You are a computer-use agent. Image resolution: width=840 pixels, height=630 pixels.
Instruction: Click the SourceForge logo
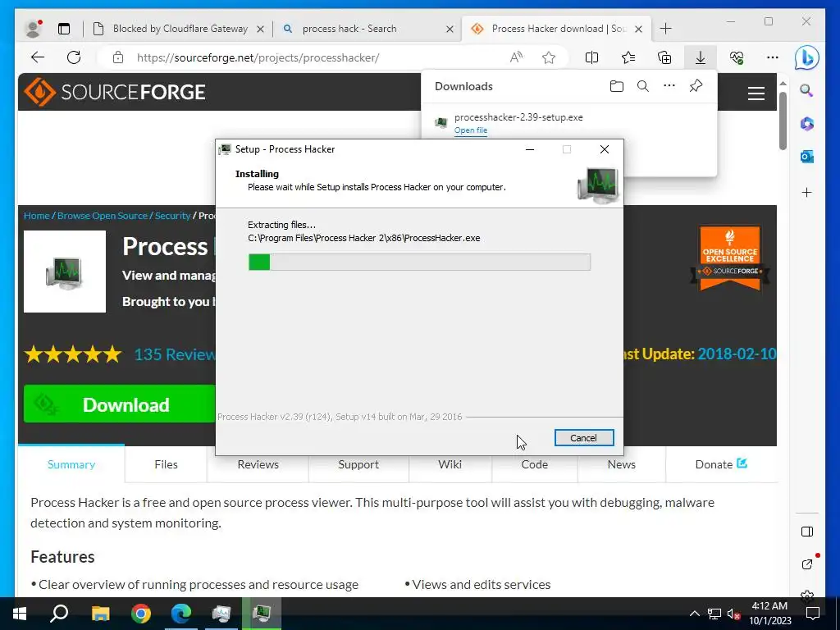(x=115, y=92)
